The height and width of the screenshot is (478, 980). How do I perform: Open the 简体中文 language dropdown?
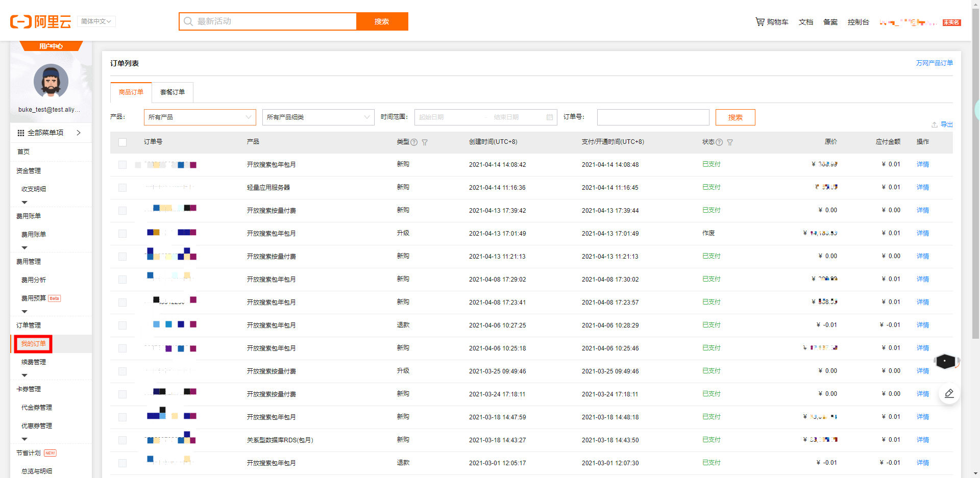[96, 21]
